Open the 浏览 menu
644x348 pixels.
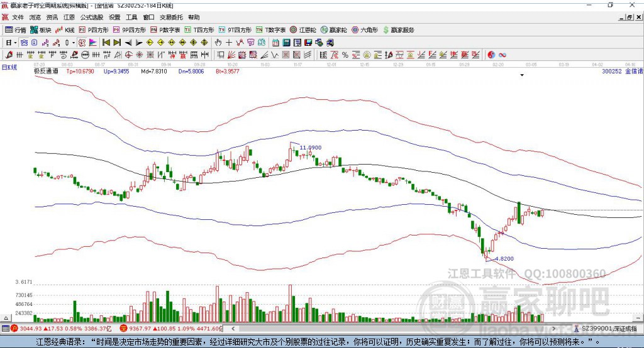[x=35, y=17]
